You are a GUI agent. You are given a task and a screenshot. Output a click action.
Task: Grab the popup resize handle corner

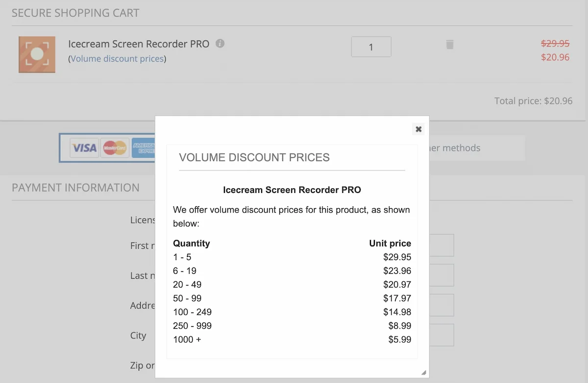(x=424, y=372)
